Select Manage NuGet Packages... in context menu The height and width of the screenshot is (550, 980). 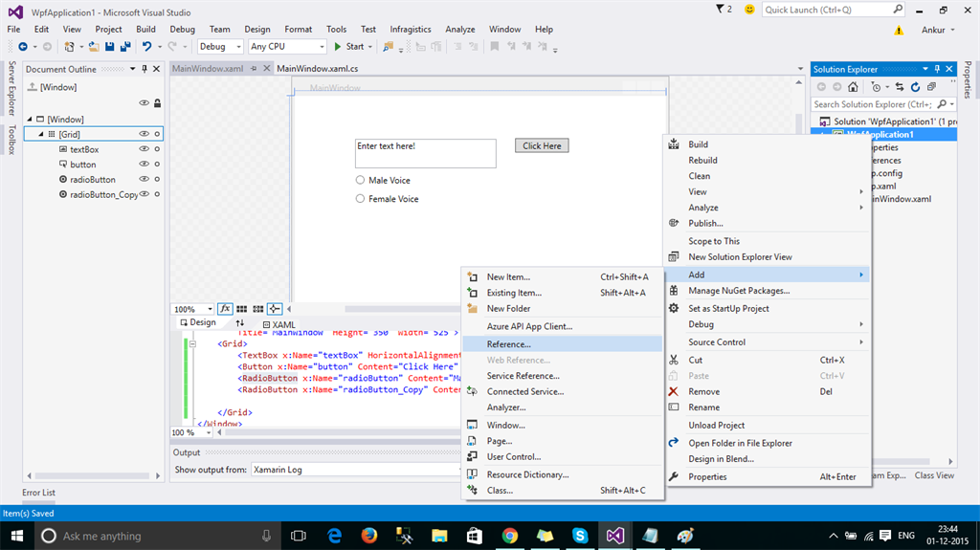coord(738,291)
